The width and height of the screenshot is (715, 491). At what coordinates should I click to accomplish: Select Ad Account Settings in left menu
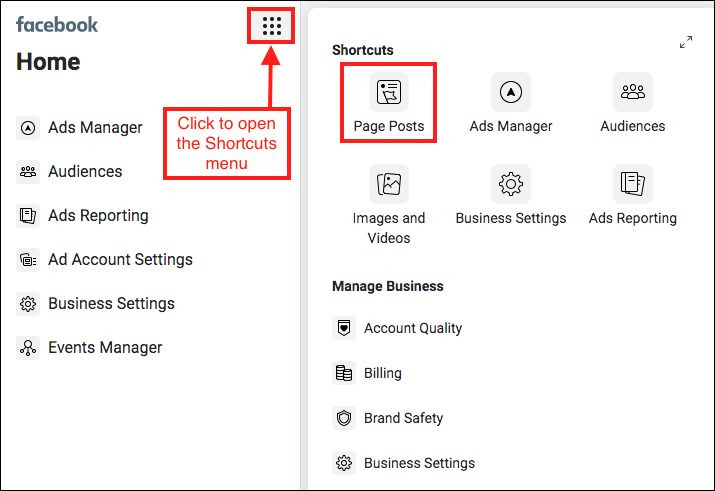click(x=120, y=259)
